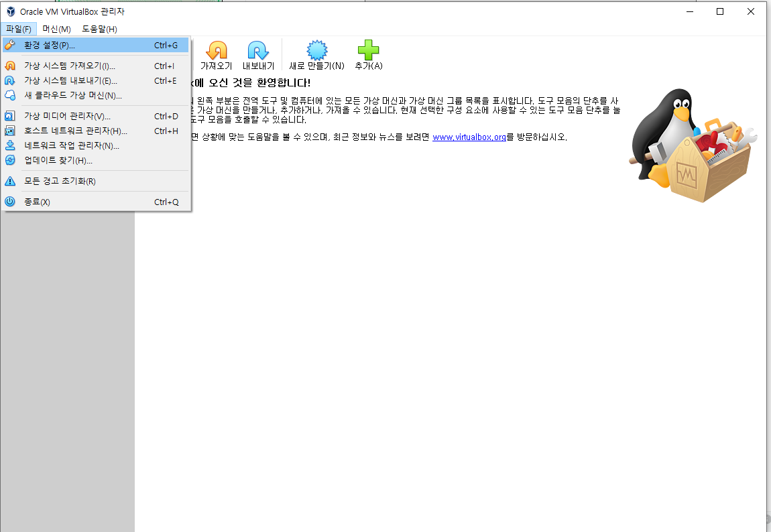The image size is (771, 532).
Task: Select 새 클라우드 가상 머신(N) entry
Action: (x=95, y=95)
